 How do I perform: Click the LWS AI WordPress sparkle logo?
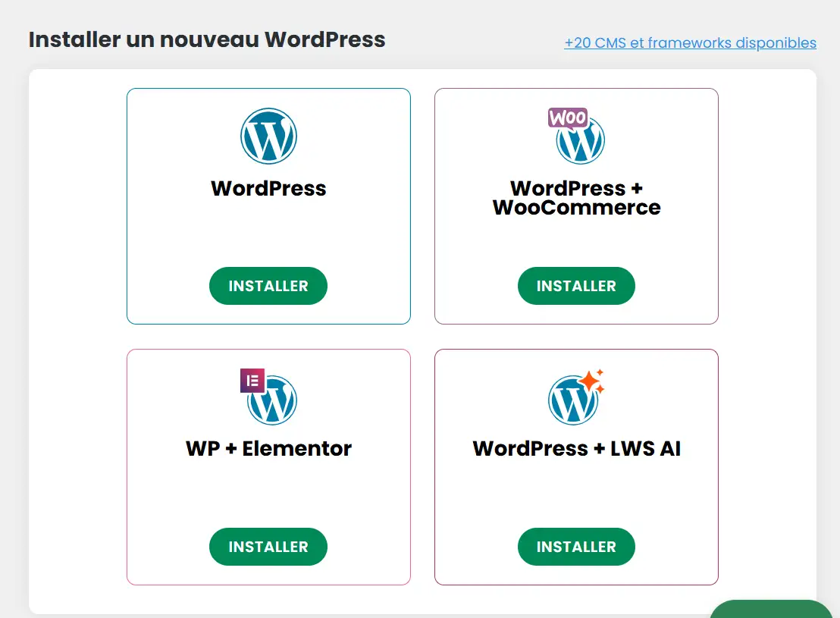(576, 397)
